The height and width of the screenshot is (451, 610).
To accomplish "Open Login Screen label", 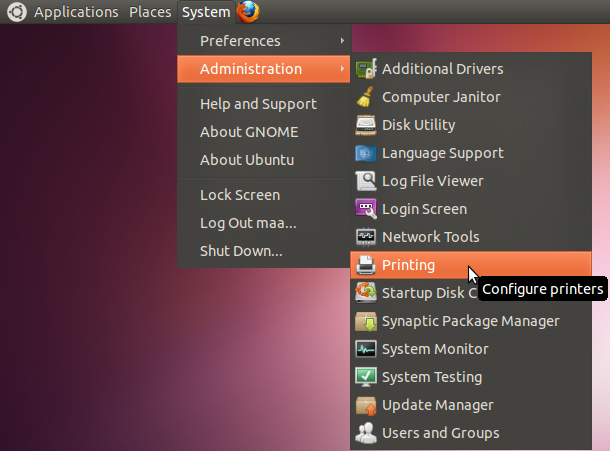I will (424, 209).
